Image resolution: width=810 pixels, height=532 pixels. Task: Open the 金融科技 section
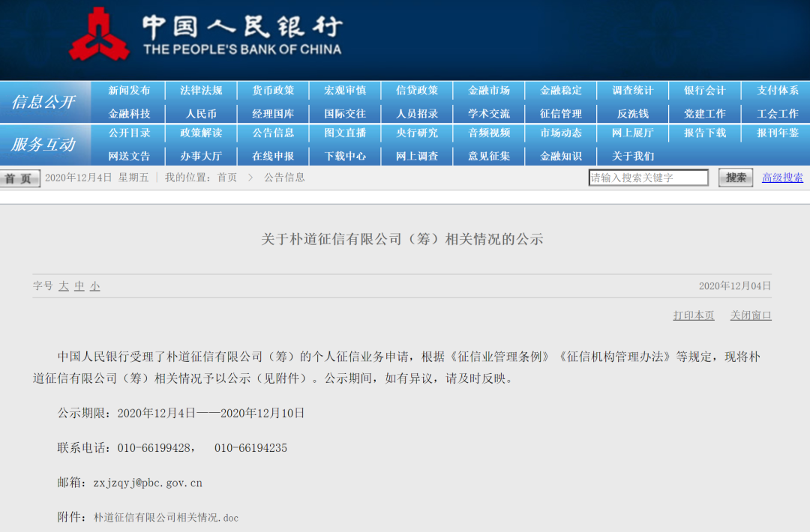point(130,113)
